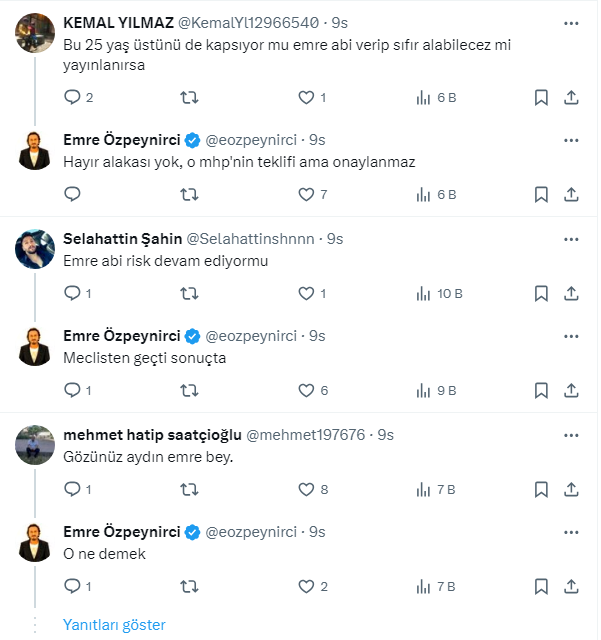The image size is (601, 640).
Task: Bookmark the "O ne demek" reply
Action: tap(541, 587)
